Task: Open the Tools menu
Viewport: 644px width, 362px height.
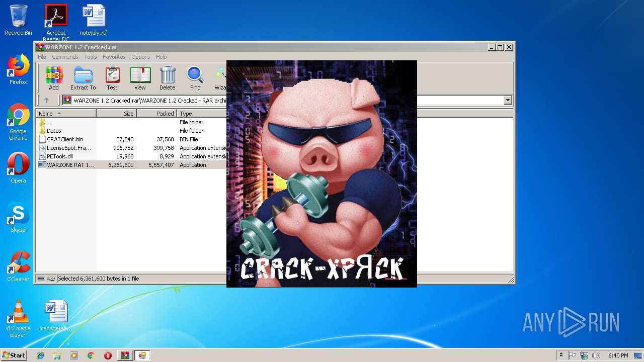Action: [x=91, y=57]
